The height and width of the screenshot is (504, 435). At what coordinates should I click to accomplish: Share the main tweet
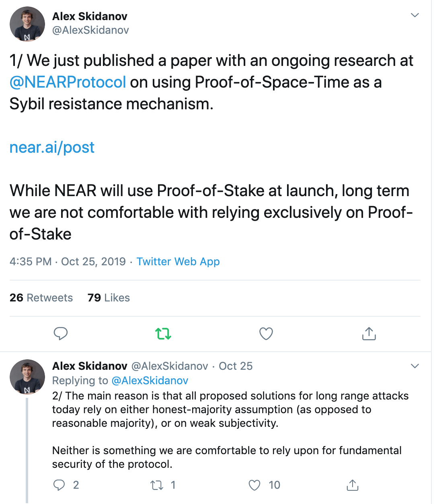[369, 334]
